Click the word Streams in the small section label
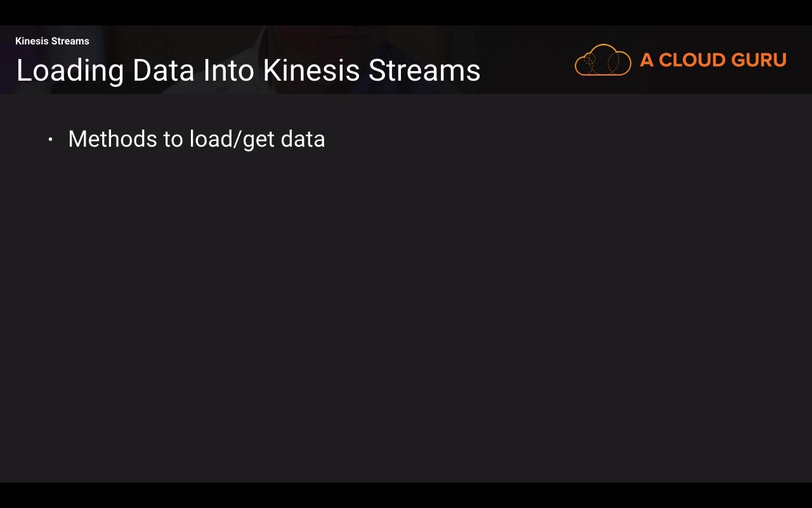 coord(70,41)
